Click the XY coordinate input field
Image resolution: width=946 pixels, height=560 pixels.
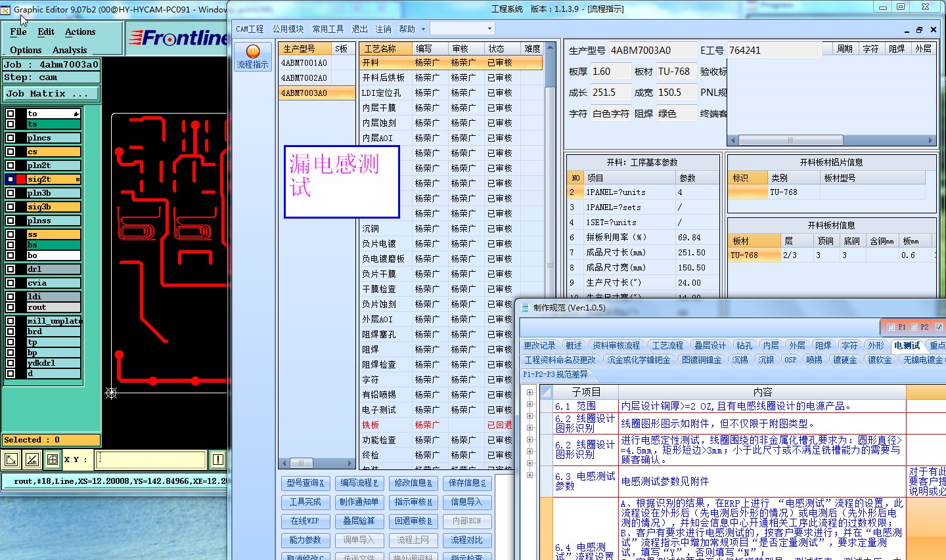click(151, 460)
